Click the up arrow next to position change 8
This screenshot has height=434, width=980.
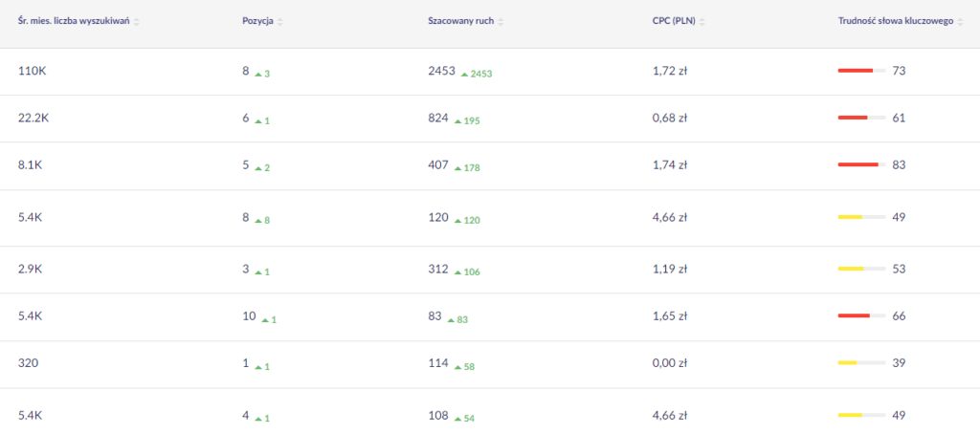[257, 221]
